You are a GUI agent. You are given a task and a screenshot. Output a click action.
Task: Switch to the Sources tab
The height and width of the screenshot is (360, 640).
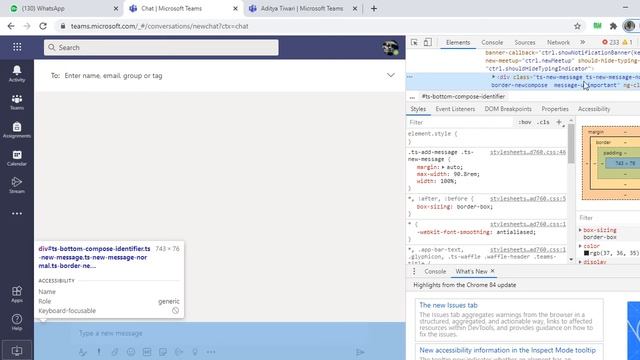pyautogui.click(x=525, y=42)
